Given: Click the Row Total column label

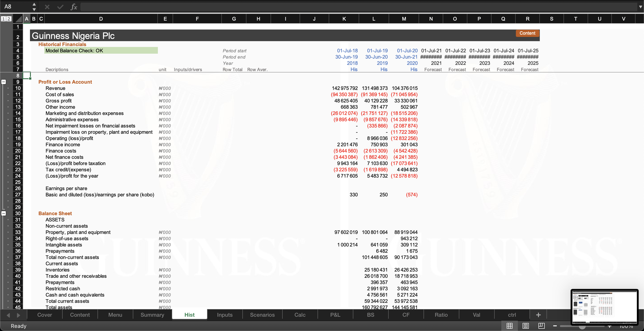Looking at the screenshot, I should [x=233, y=69].
